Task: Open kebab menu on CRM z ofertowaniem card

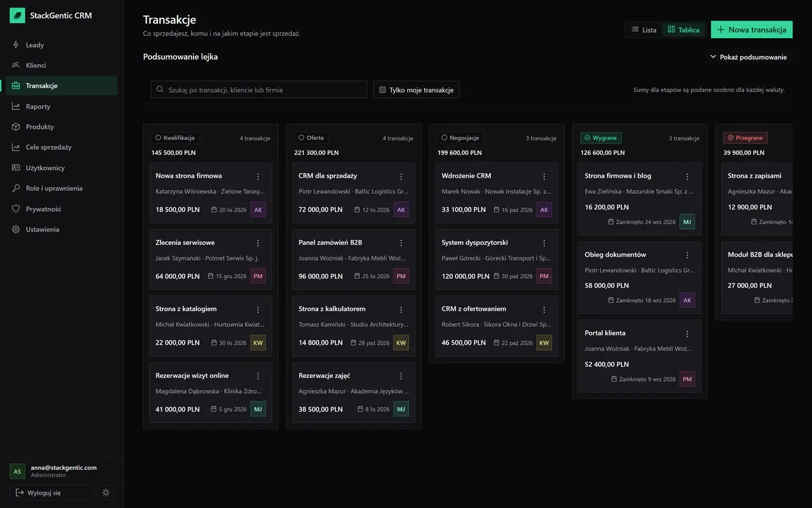Action: click(544, 310)
